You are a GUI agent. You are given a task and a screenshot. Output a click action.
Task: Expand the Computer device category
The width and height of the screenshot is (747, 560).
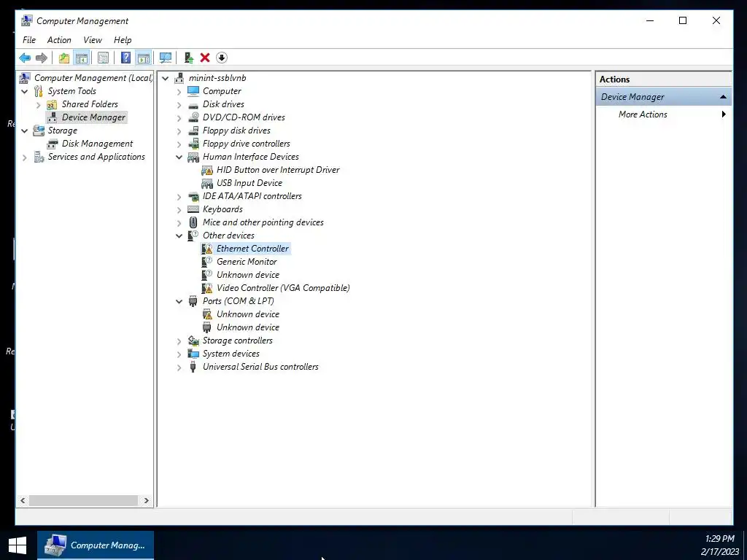pos(179,91)
